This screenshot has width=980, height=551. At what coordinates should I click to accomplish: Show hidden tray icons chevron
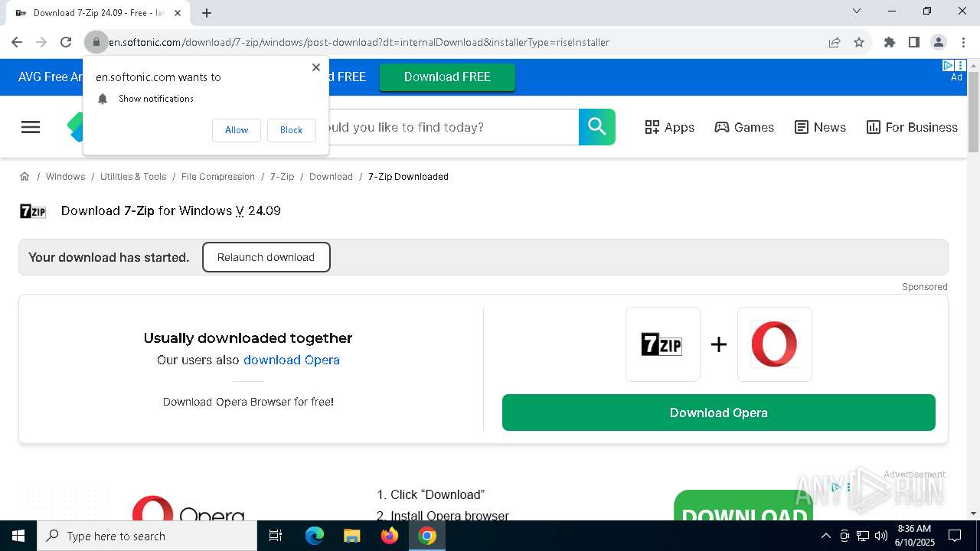click(x=825, y=536)
